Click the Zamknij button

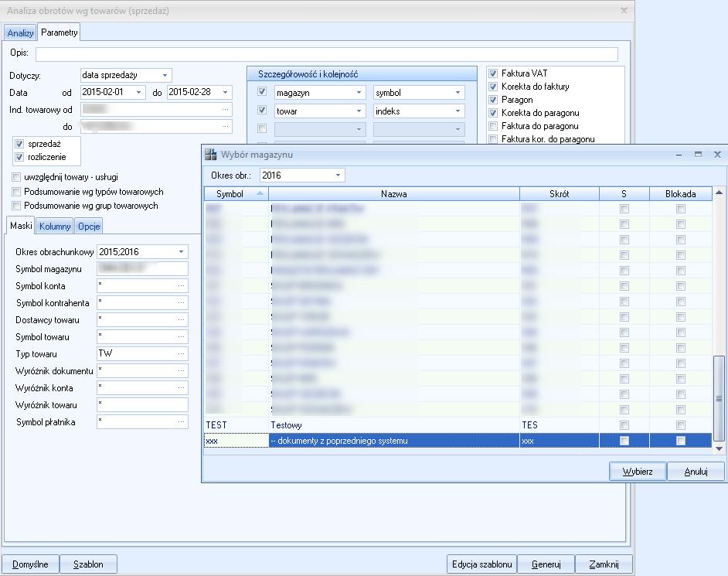(604, 564)
